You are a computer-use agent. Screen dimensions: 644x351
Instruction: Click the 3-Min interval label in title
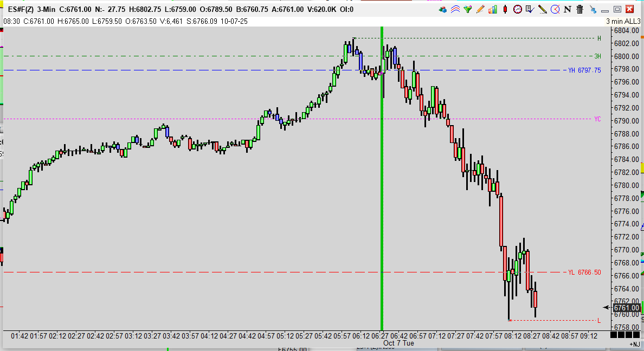[48, 9]
